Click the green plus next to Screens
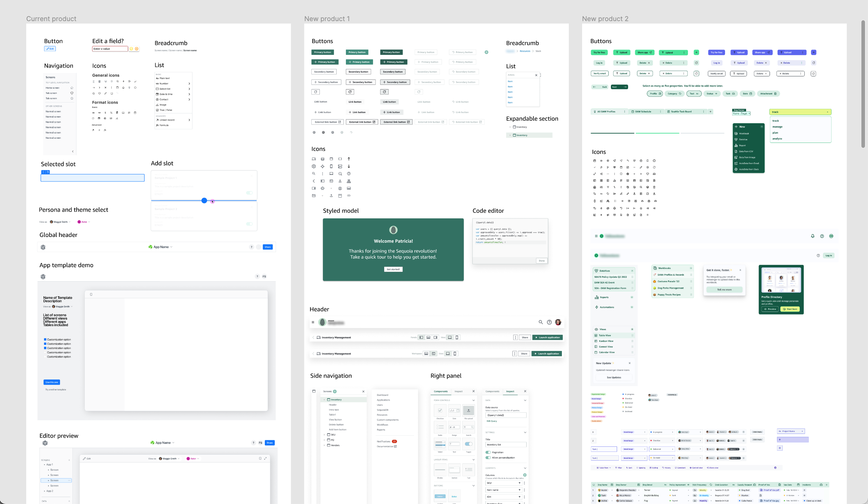The image size is (868, 504). tap(335, 392)
